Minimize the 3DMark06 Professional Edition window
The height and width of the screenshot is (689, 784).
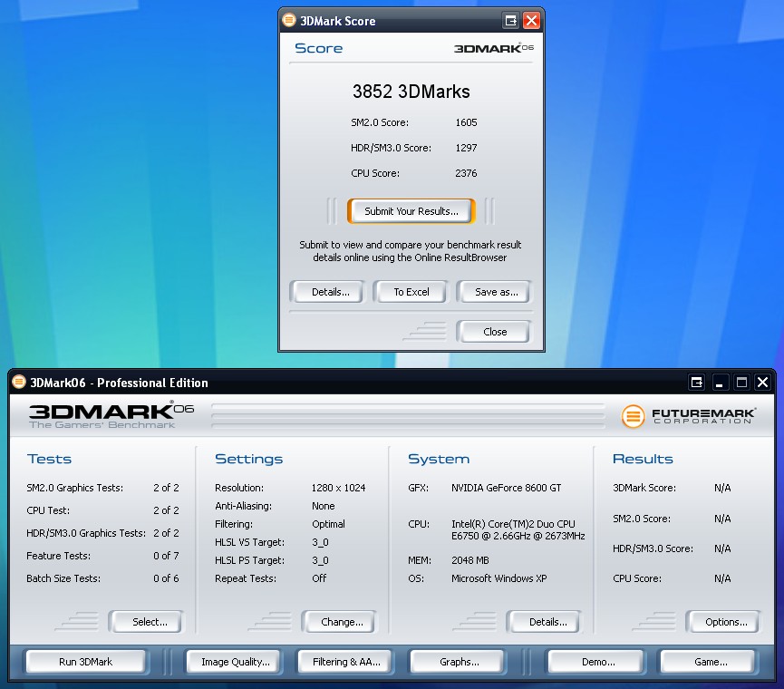(720, 383)
